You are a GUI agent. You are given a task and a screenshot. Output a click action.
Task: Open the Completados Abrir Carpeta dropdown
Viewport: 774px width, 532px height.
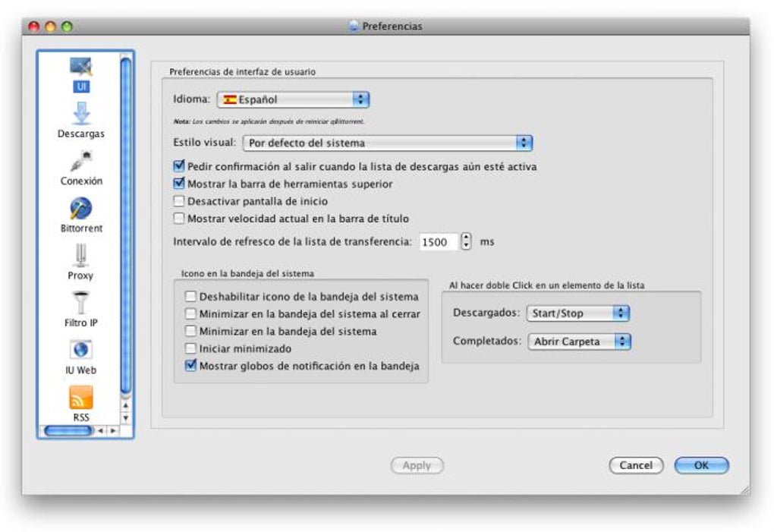tap(580, 342)
